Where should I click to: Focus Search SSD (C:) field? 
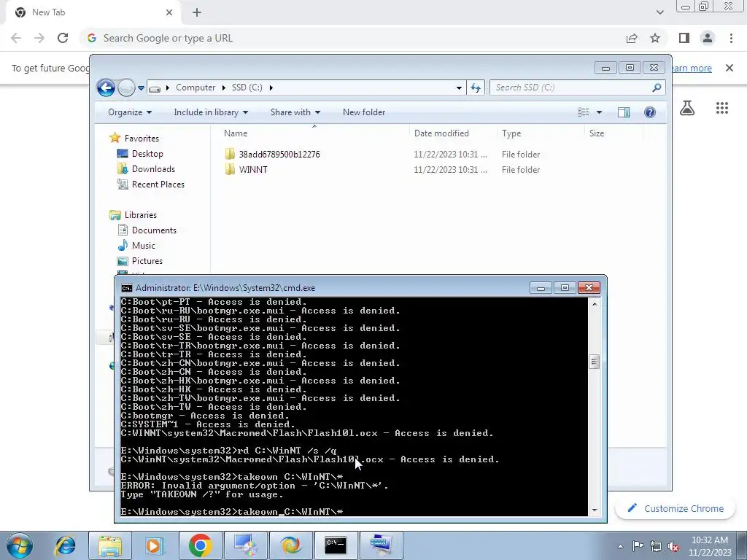(x=570, y=87)
